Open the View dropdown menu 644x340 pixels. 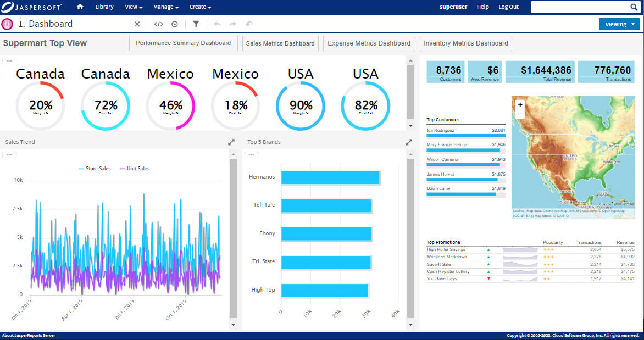pos(133,7)
